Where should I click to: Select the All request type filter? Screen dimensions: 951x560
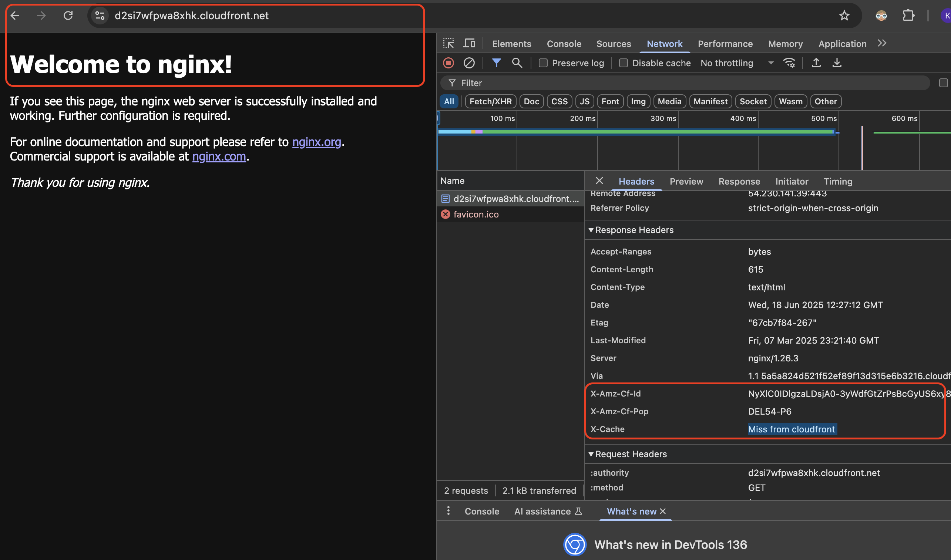click(x=449, y=101)
